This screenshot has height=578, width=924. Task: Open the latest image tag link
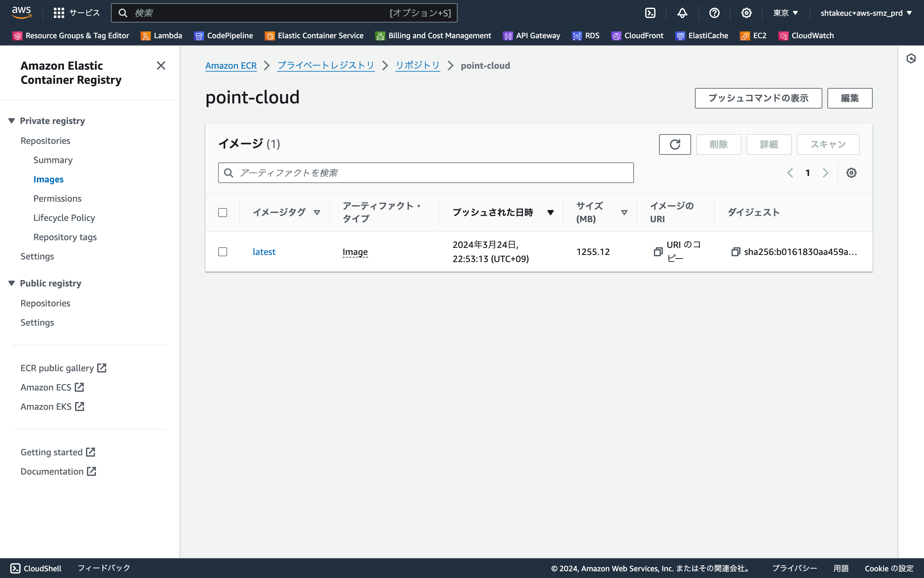pos(264,251)
